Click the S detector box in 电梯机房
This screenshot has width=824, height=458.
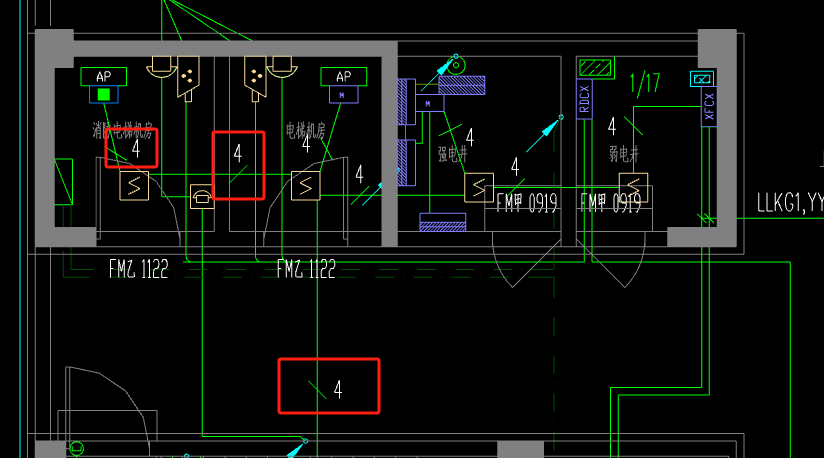(x=306, y=185)
